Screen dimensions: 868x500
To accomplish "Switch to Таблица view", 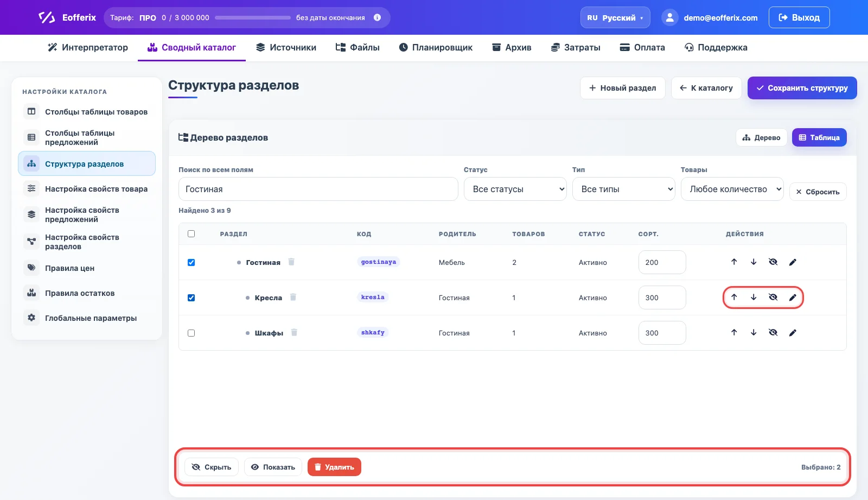I will [819, 137].
